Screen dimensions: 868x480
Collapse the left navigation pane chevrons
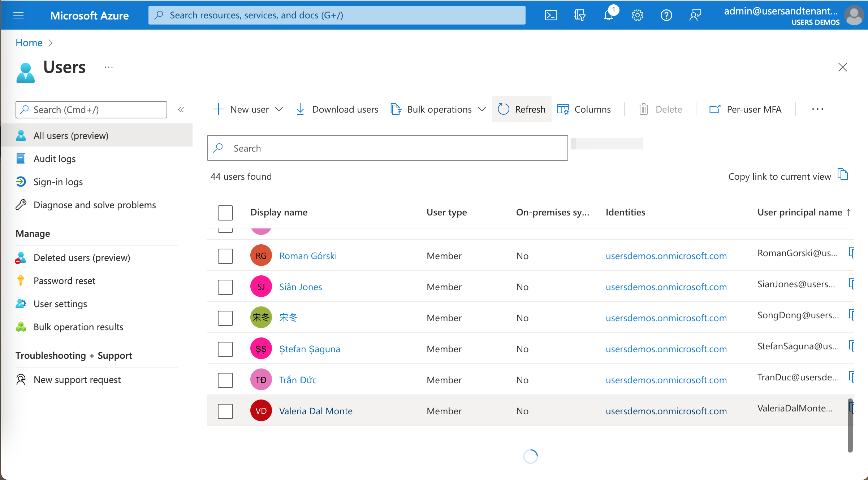(x=181, y=110)
